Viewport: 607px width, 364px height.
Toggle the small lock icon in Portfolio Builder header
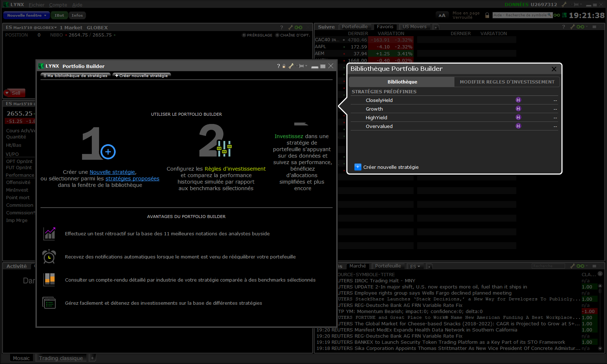coord(284,66)
